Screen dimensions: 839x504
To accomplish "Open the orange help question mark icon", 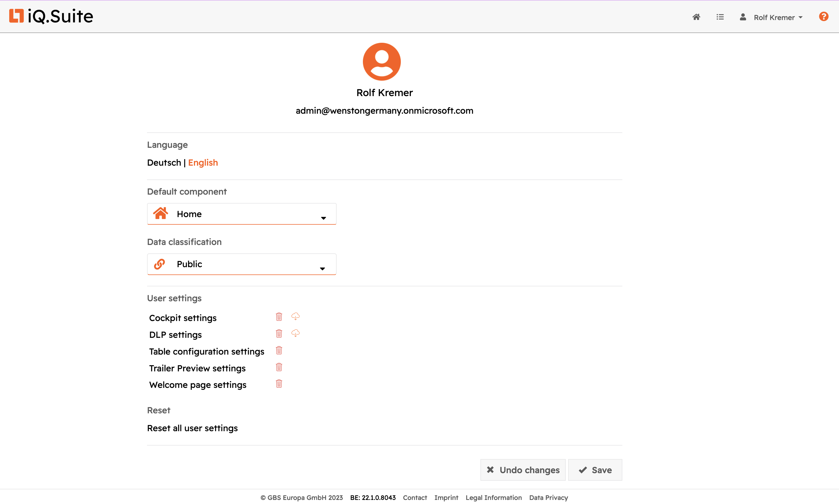I will [x=824, y=16].
